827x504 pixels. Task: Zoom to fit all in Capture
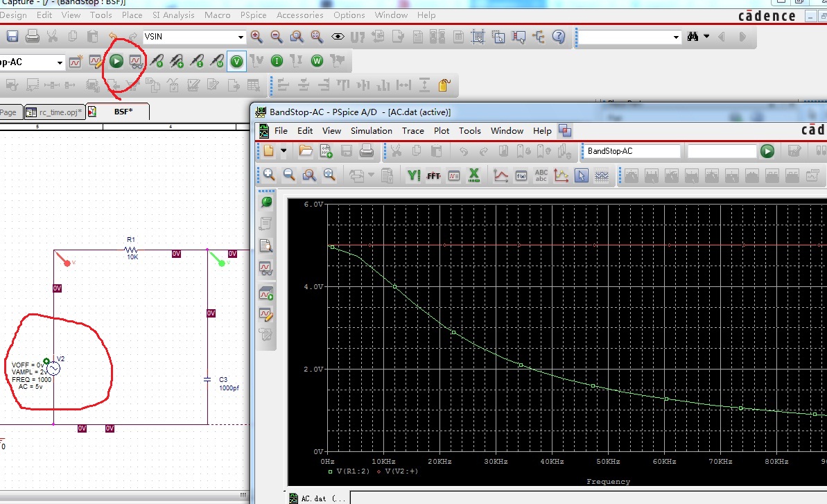pos(317,36)
